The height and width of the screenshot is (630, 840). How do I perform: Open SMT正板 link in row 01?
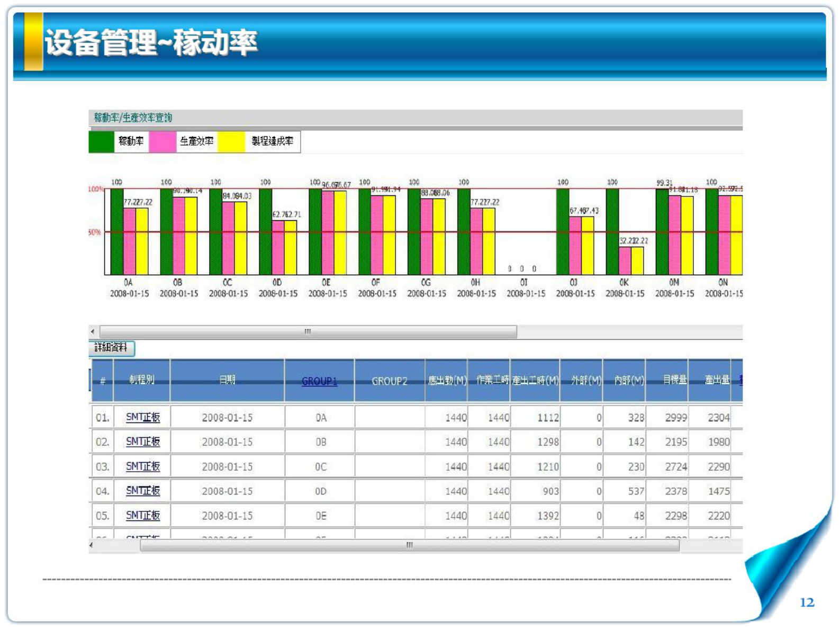click(x=143, y=417)
